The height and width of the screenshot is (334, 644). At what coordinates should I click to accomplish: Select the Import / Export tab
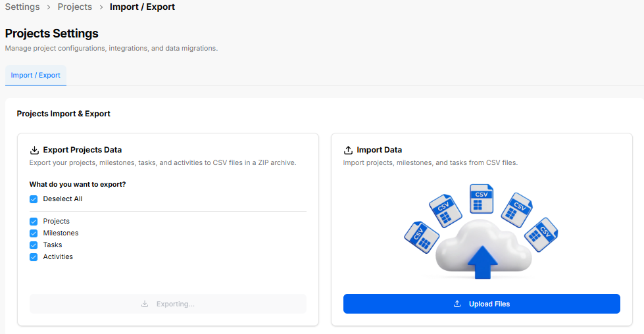tap(36, 75)
